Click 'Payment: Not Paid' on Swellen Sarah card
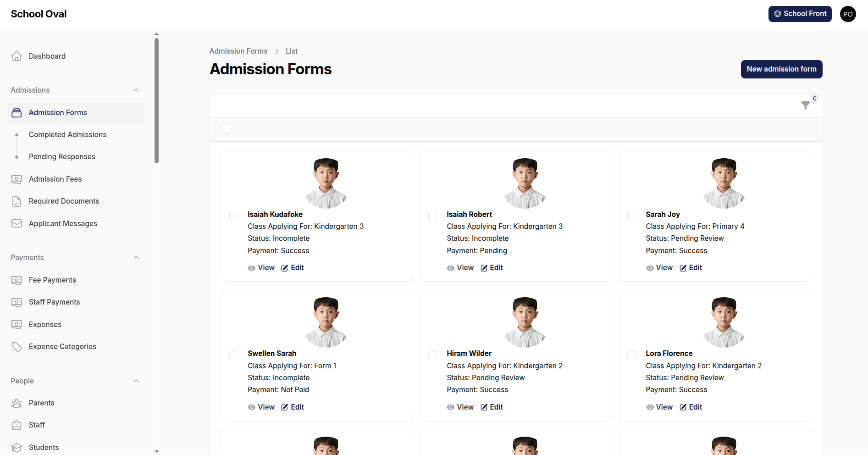Image resolution: width=868 pixels, height=455 pixels. [x=278, y=389]
